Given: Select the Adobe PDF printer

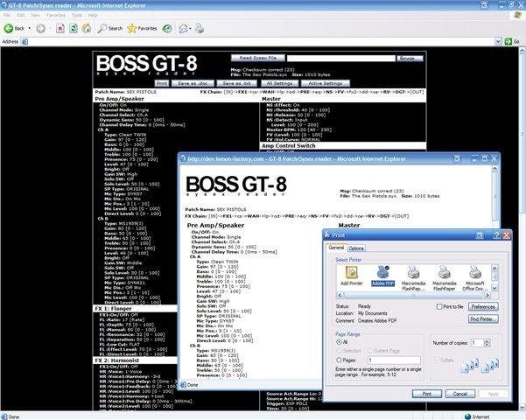Looking at the screenshot, I should coord(382,276).
